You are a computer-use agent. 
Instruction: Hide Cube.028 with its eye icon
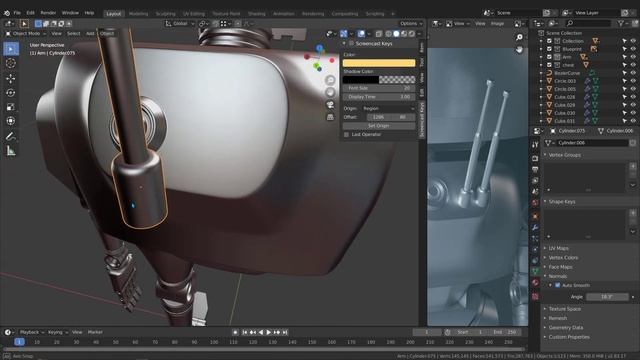coord(633,97)
